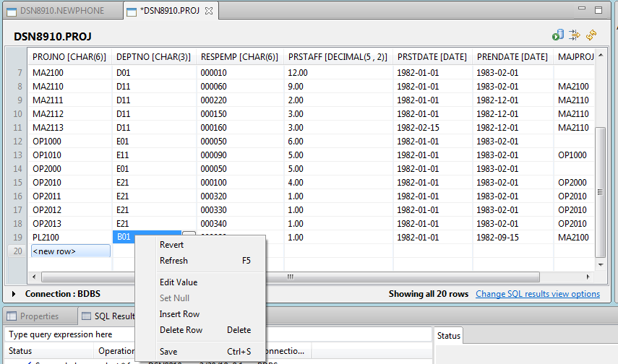This screenshot has height=364, width=618.
Task: Click the maximize editor panel icon
Action: 598,10
